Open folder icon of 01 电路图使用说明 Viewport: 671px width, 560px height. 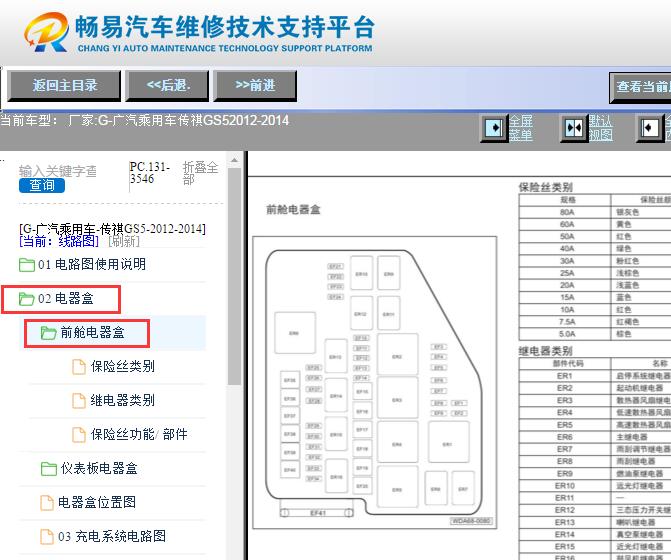pyautogui.click(x=27, y=265)
